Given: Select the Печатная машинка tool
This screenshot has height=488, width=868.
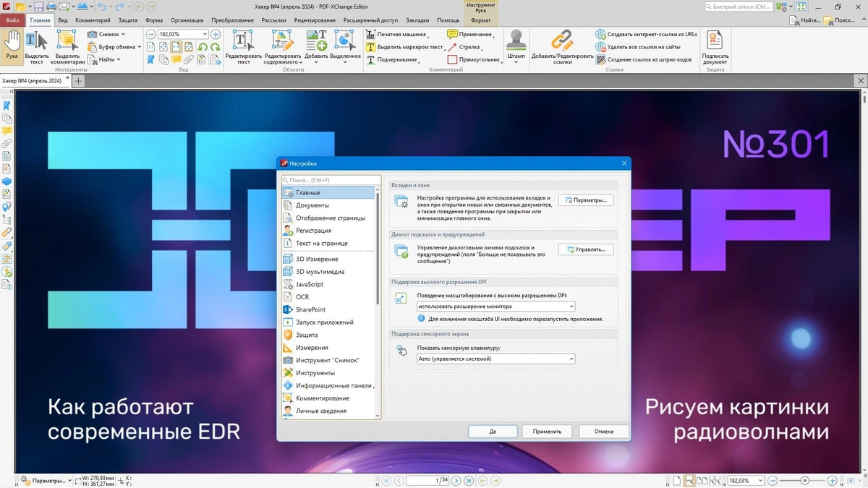Looking at the screenshot, I should click(397, 34).
